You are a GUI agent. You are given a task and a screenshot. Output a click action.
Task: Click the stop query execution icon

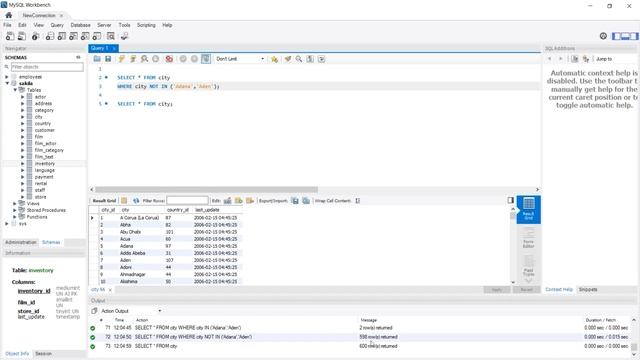(156, 59)
